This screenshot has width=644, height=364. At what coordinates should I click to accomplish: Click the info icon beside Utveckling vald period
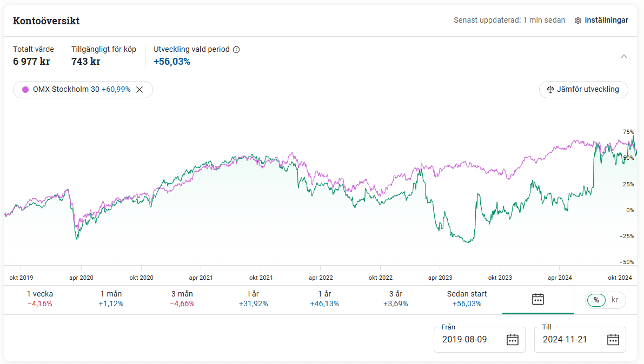coord(236,50)
